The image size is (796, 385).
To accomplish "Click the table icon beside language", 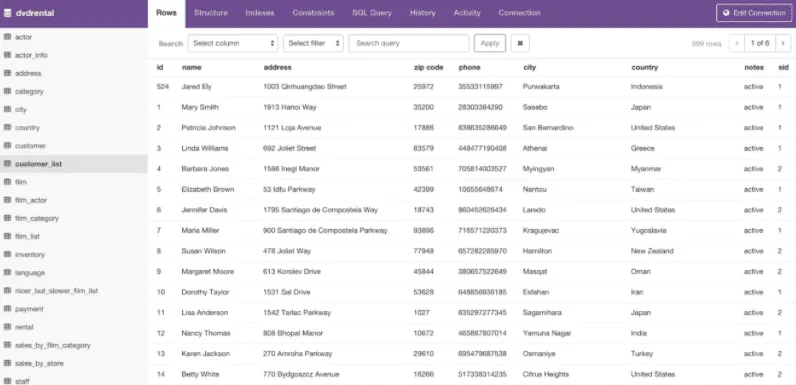I will coord(8,272).
